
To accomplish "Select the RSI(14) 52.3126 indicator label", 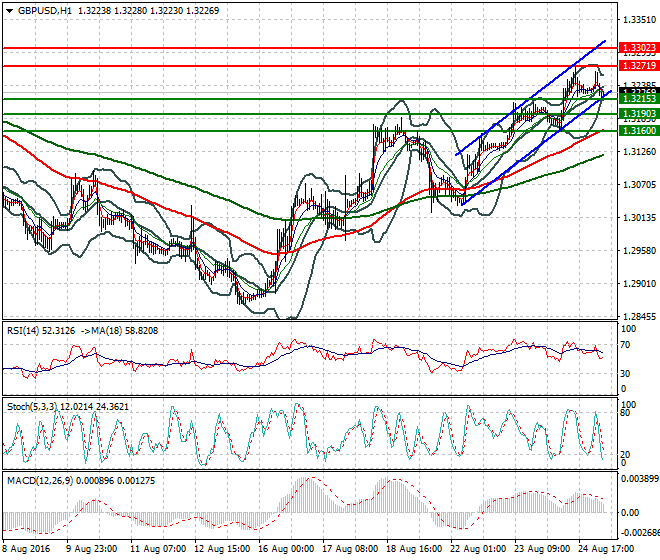I will [x=41, y=331].
